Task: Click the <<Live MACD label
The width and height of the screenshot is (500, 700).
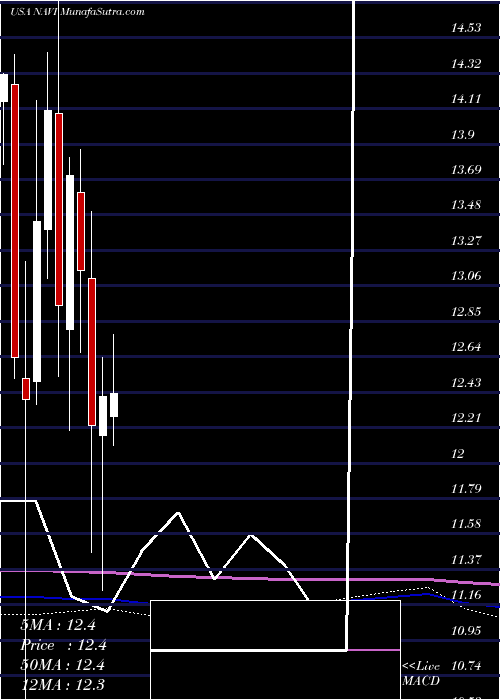Action: 421,673
